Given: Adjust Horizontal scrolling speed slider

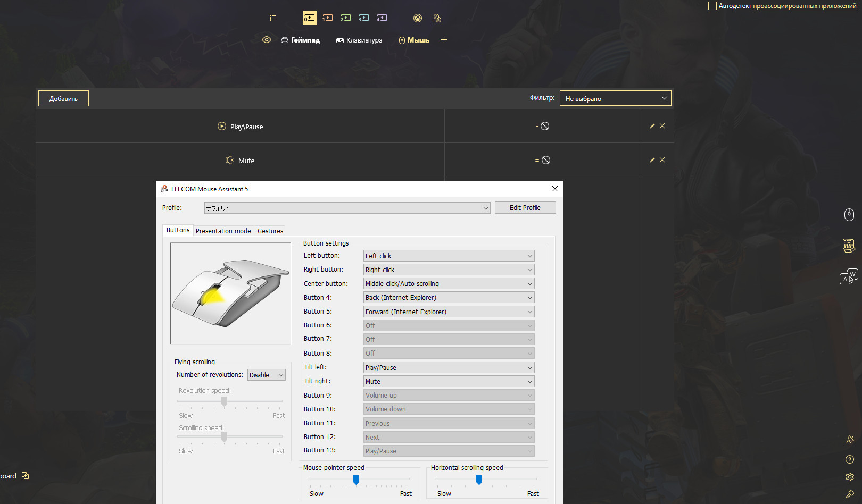Looking at the screenshot, I should 479,480.
